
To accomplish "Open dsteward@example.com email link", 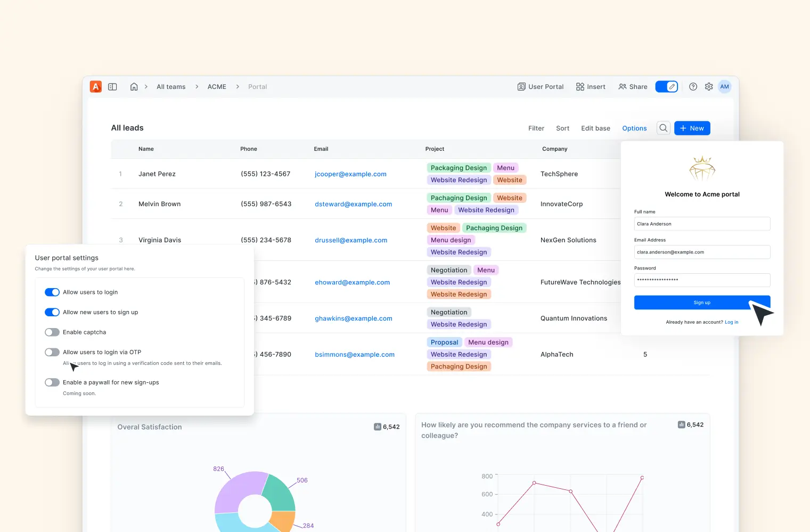I will 354,204.
